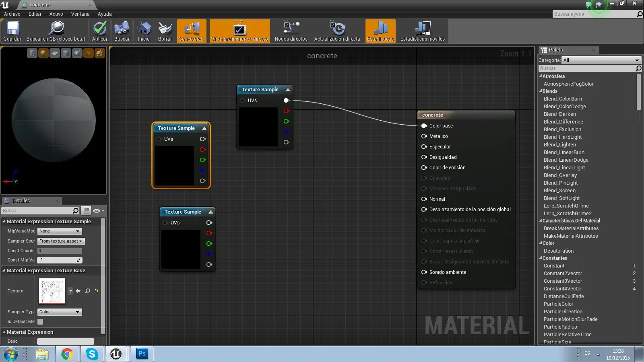Toggle Actualización directa
Screen dimensions: 644x362
click(x=337, y=31)
